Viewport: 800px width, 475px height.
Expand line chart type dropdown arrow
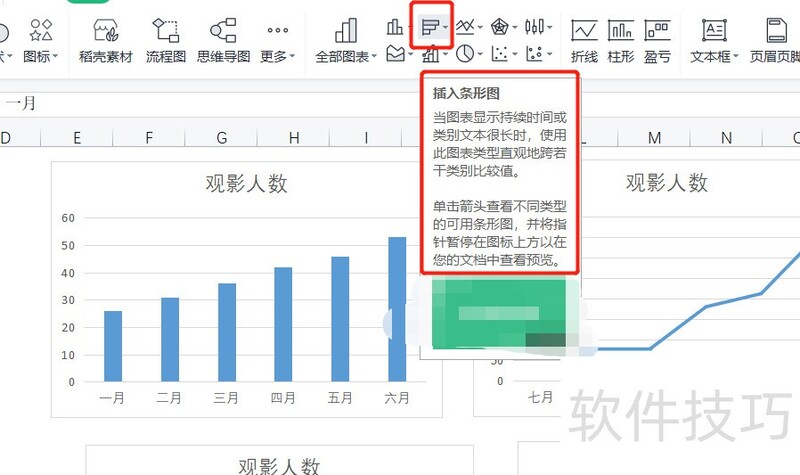[480, 27]
